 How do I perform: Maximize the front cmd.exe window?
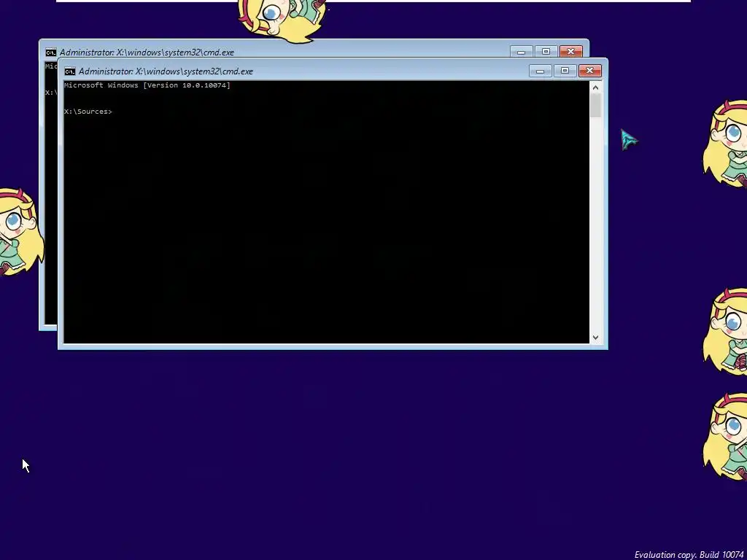click(565, 71)
